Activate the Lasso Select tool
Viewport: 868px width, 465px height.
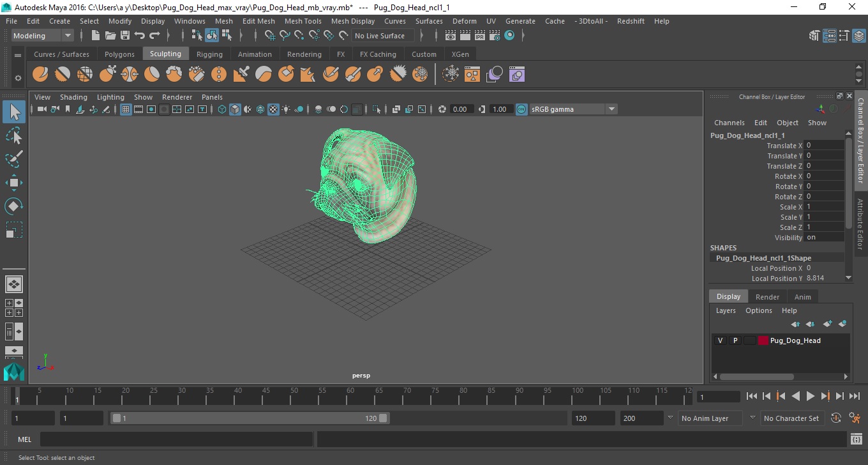coord(14,136)
